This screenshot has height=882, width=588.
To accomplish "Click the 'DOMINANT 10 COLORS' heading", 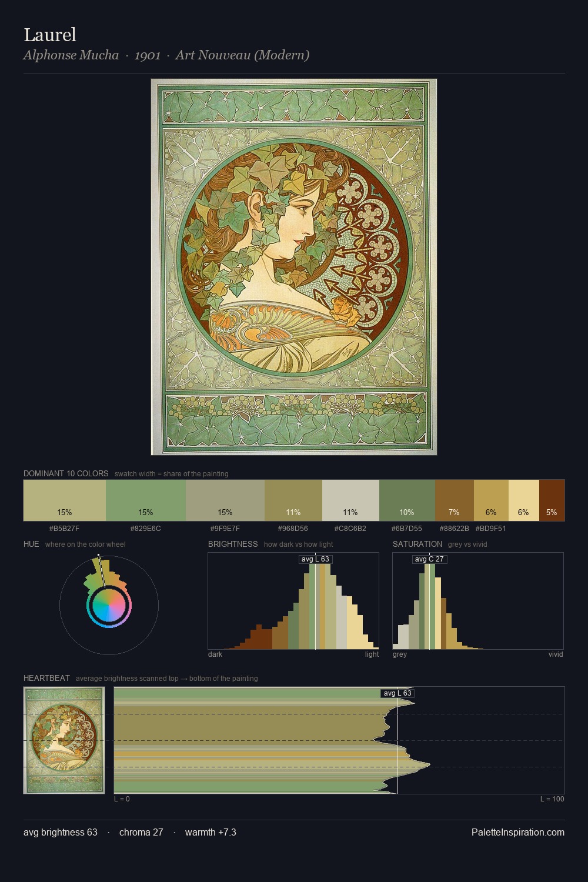I will pos(66,473).
